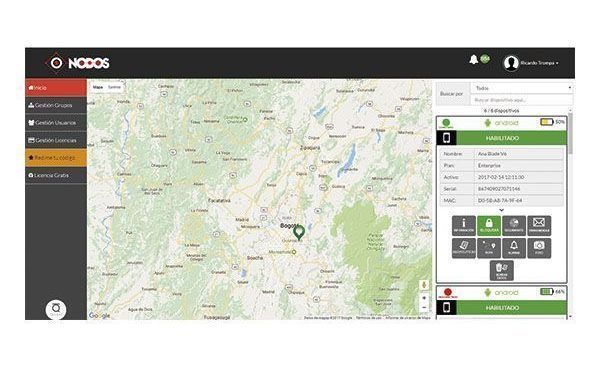Click the camera photo button

pyautogui.click(x=539, y=248)
